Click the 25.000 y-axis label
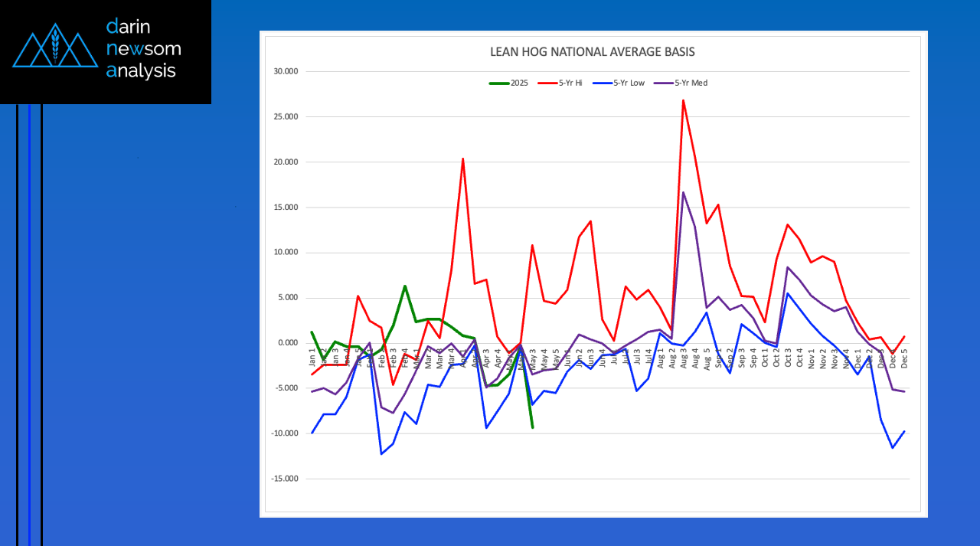The height and width of the screenshot is (546, 980). [287, 117]
